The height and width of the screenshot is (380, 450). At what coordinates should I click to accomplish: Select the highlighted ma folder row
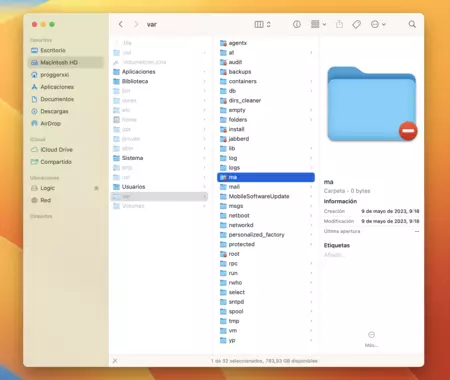pos(266,177)
